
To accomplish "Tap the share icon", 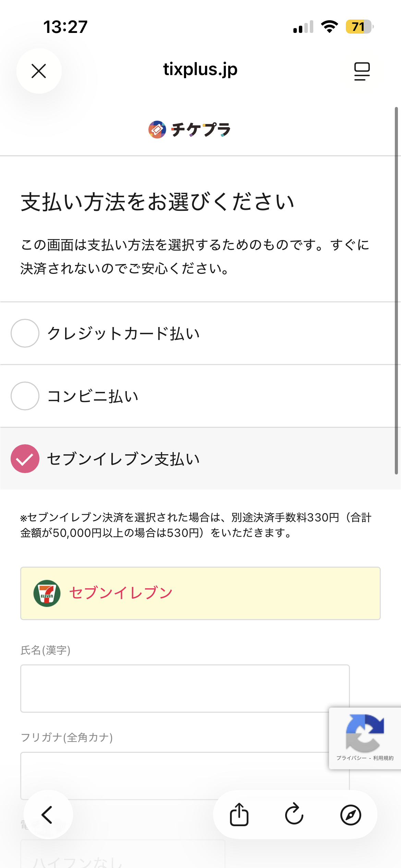I will pyautogui.click(x=239, y=815).
